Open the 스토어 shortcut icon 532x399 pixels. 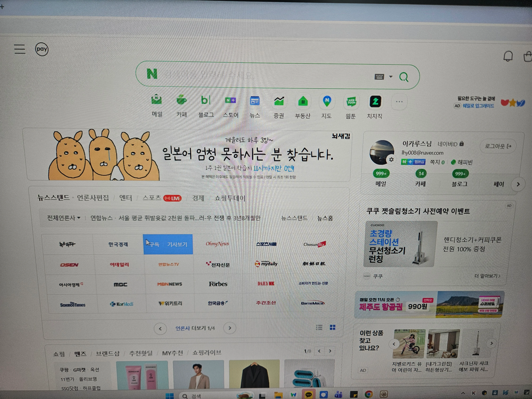point(230,100)
